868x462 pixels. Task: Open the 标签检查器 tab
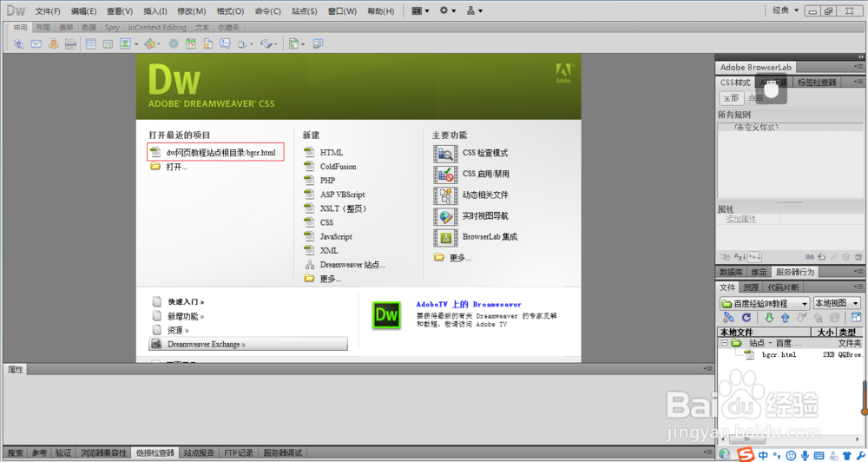(x=817, y=82)
